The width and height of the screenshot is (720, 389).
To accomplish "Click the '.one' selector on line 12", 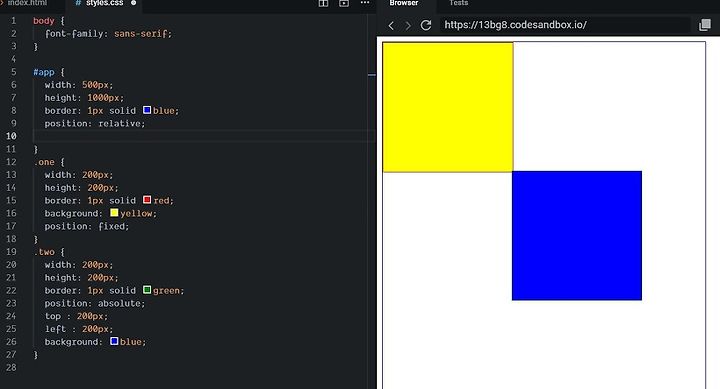I will [44, 162].
